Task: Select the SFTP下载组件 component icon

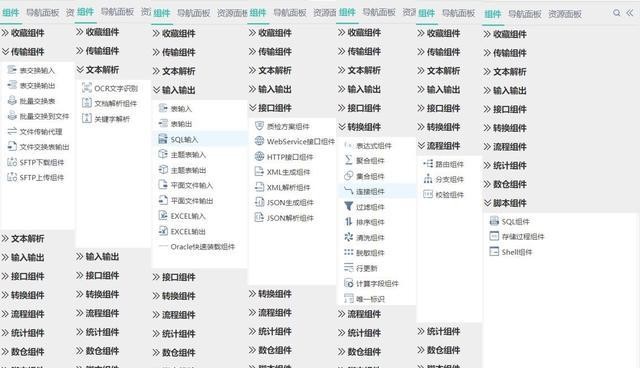Action: (x=12, y=162)
